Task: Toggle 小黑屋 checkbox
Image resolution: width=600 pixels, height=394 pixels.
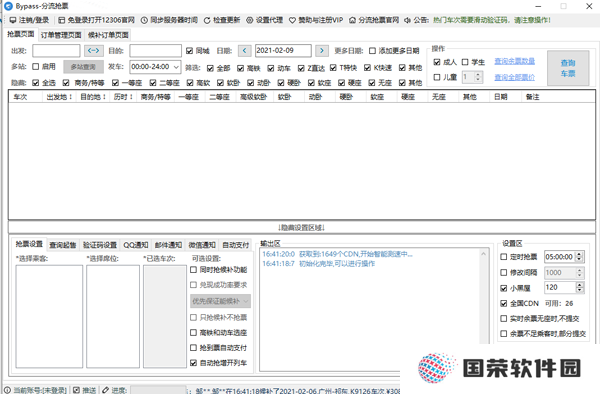Action: 504,288
